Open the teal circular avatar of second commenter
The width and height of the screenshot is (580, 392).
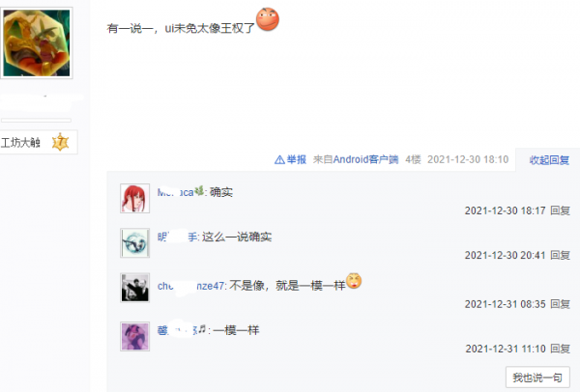134,242
